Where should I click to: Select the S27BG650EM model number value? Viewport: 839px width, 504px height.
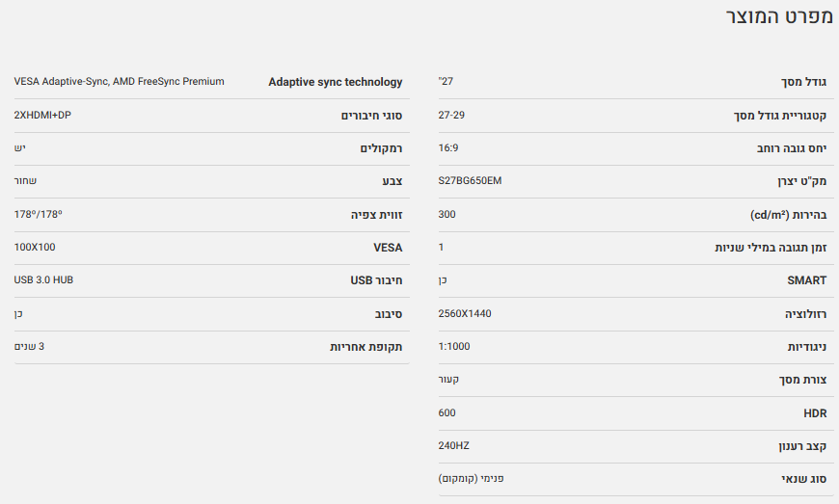pos(470,181)
